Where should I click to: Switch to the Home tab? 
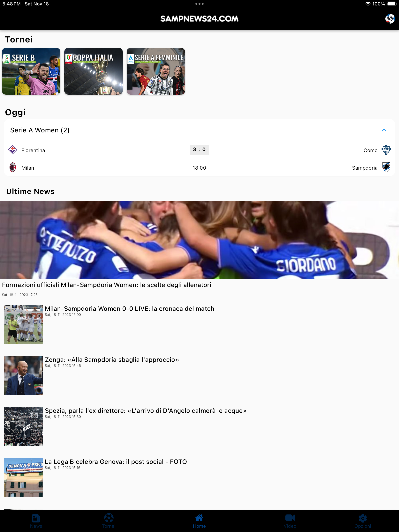click(x=199, y=521)
